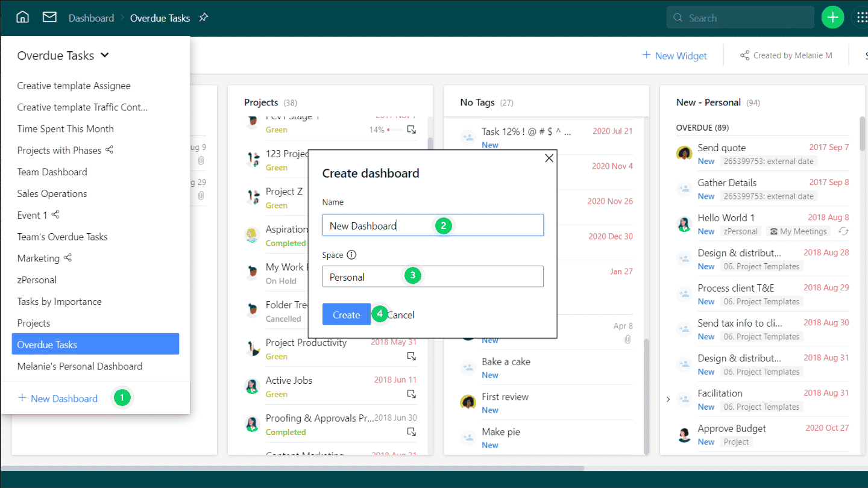
Task: Open the Sales Operations dashboard
Action: point(52,193)
